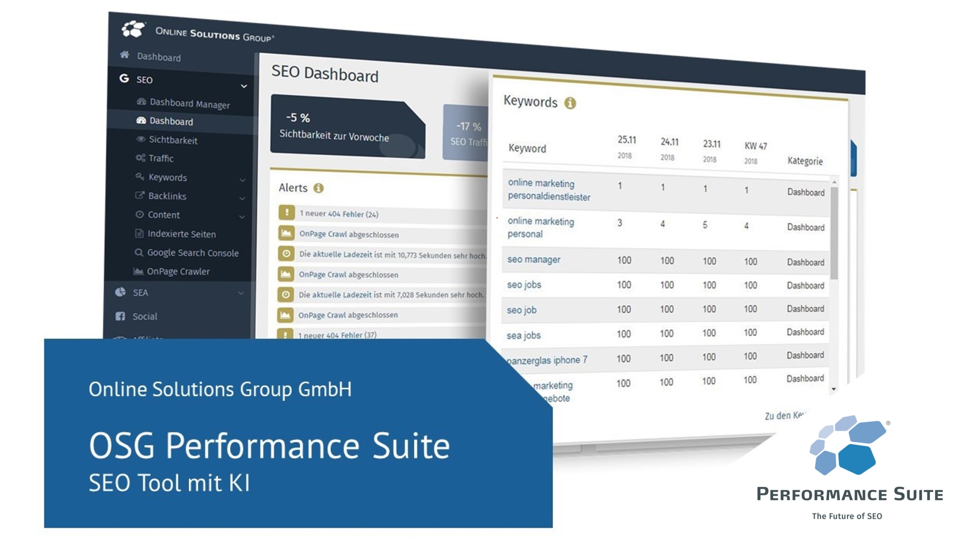
Task: Click the page icon next to Indexierte Seiten
Action: coord(139,233)
